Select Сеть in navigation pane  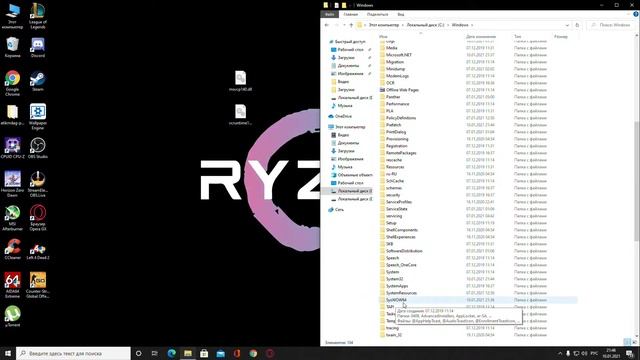point(339,209)
